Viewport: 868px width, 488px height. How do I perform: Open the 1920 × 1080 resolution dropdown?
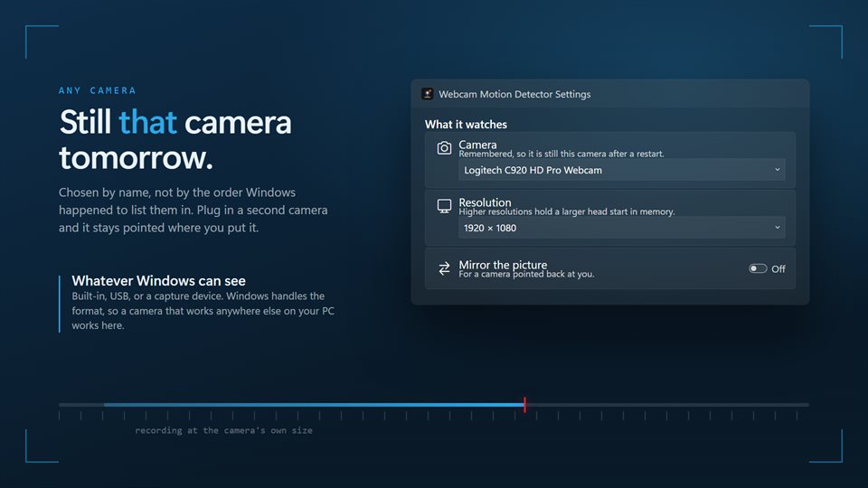pyautogui.click(x=622, y=228)
